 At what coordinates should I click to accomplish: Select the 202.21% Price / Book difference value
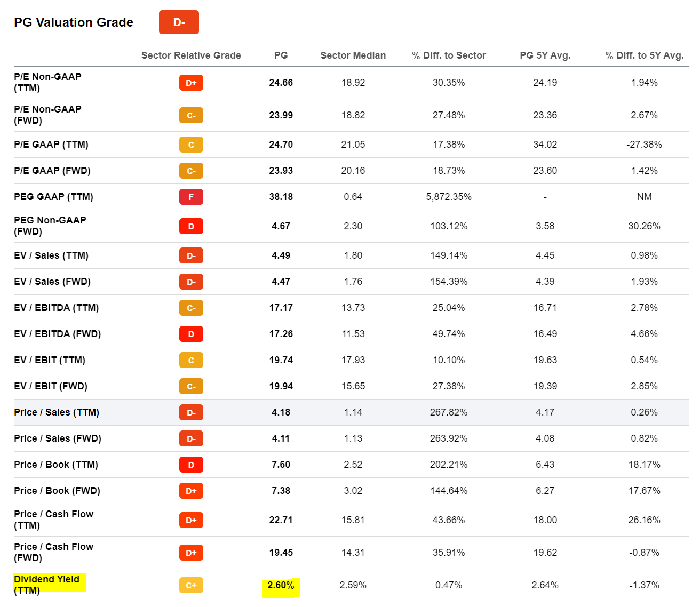(x=449, y=465)
